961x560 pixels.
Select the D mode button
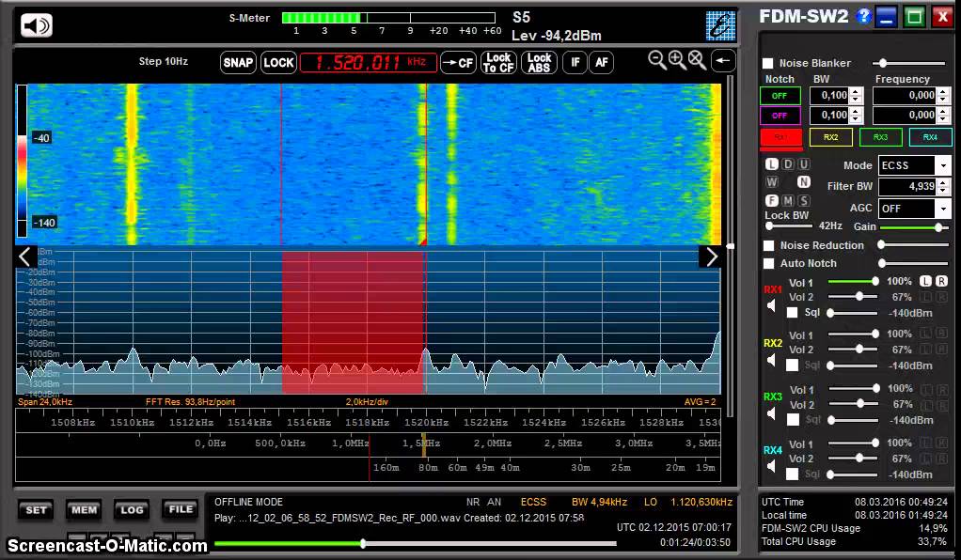[x=788, y=164]
